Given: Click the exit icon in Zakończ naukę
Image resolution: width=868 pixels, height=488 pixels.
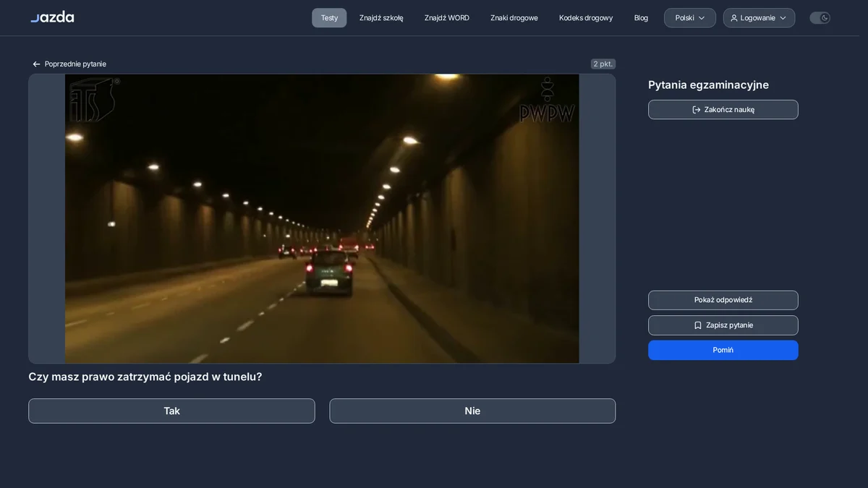Looking at the screenshot, I should [697, 110].
